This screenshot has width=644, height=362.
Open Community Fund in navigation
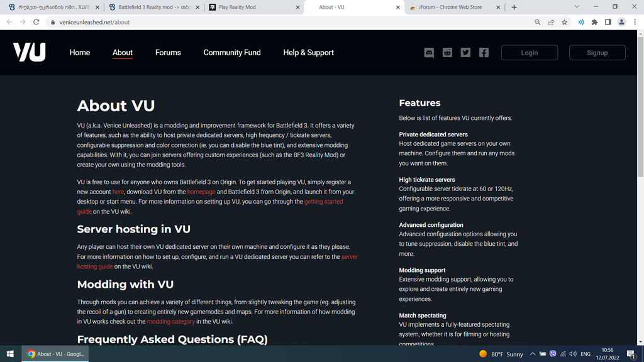pyautogui.click(x=232, y=53)
